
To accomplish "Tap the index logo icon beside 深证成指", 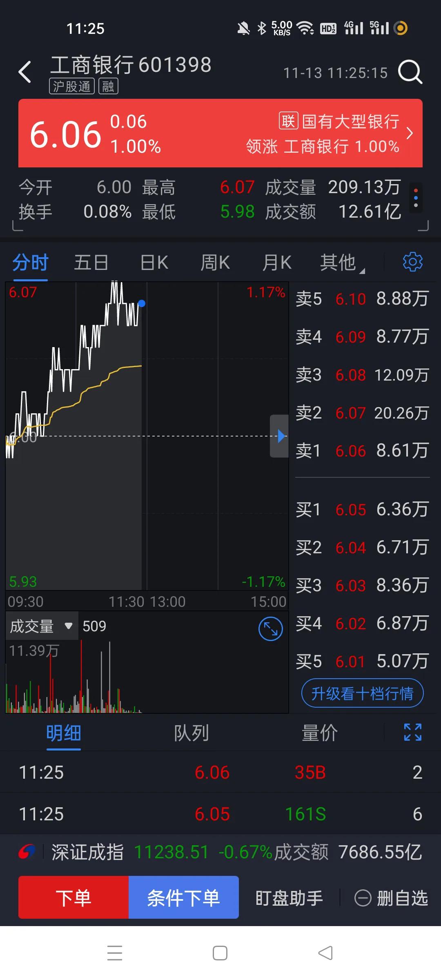I will pos(27,852).
